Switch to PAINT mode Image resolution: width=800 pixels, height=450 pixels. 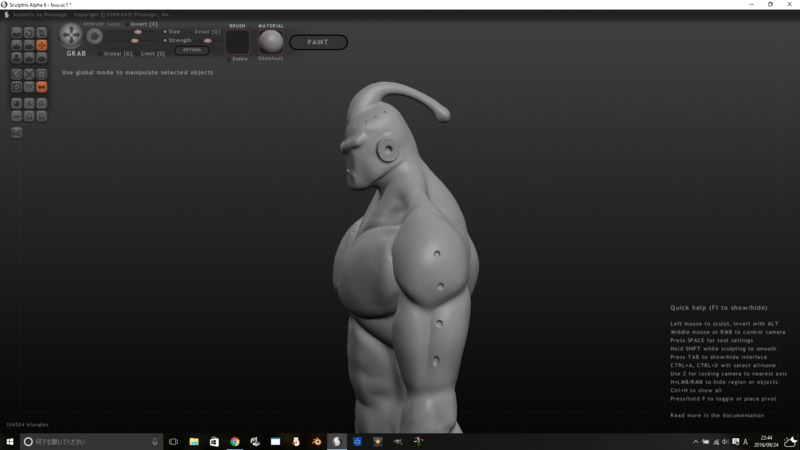click(x=318, y=42)
